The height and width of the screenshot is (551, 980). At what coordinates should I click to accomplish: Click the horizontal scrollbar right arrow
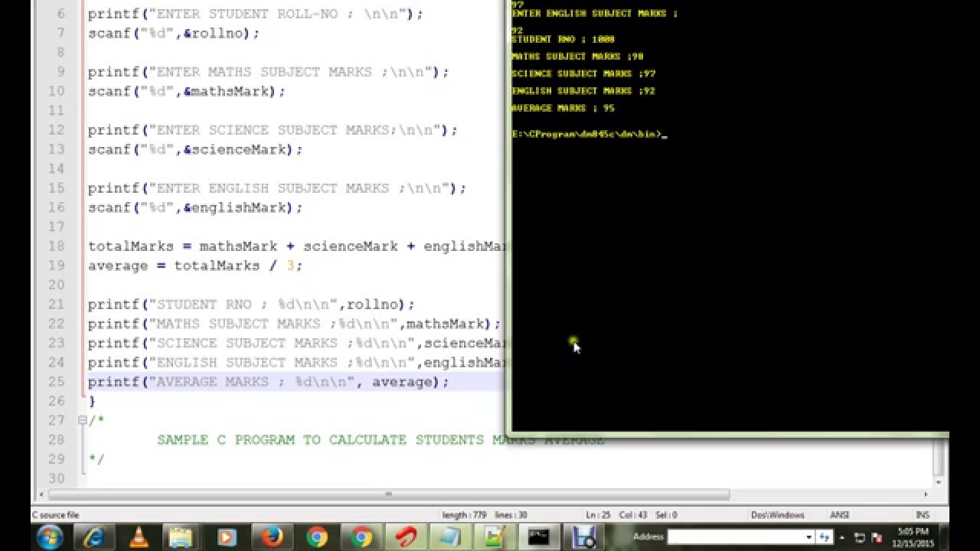click(926, 494)
